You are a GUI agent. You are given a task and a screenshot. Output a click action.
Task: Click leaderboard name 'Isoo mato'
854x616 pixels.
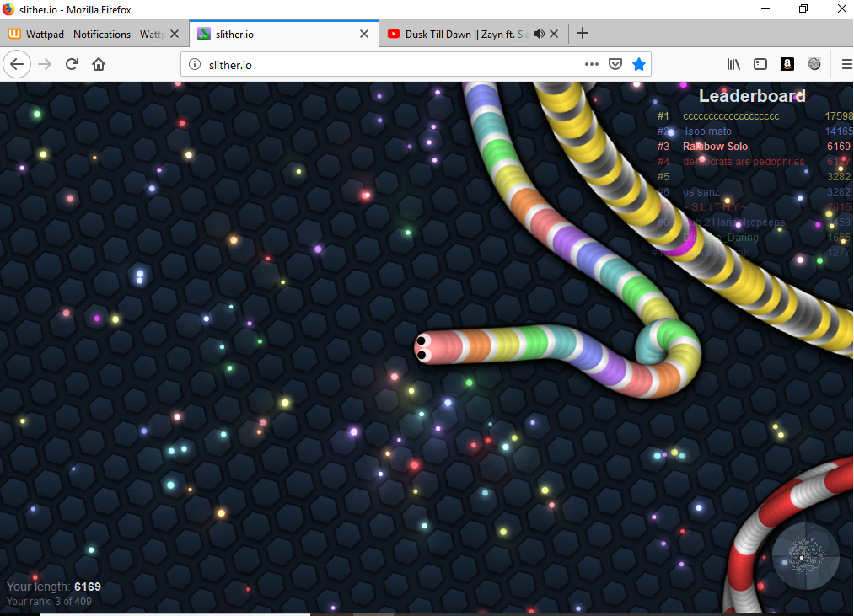(708, 131)
